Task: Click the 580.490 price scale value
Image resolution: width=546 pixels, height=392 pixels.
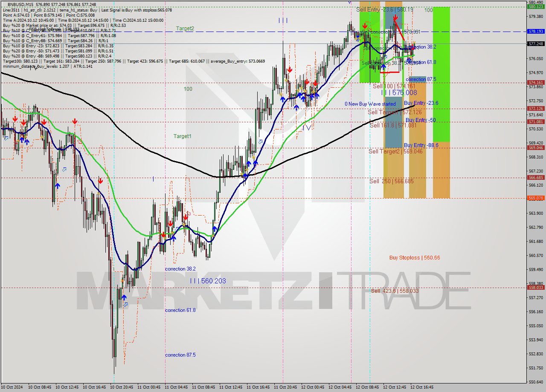Action: pyautogui.click(x=536, y=3)
